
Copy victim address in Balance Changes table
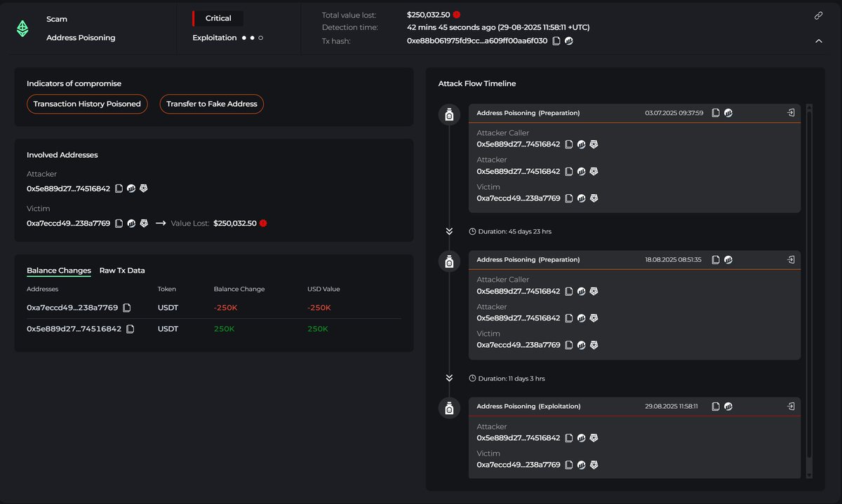127,308
